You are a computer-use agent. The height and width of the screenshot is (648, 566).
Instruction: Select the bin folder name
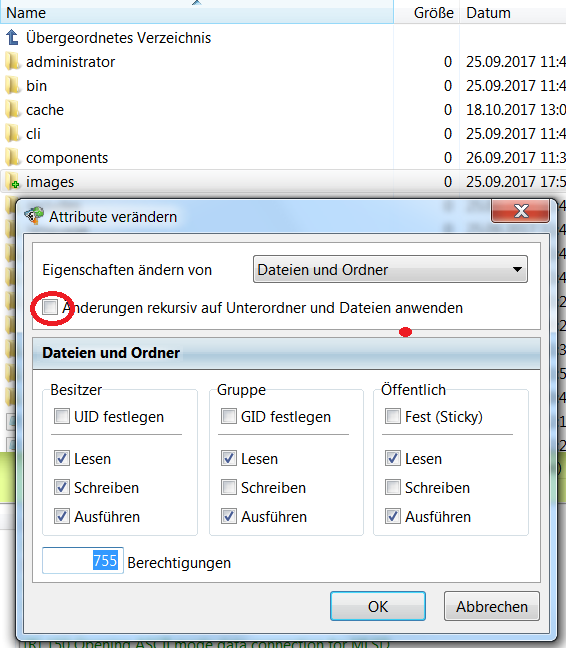coord(36,86)
